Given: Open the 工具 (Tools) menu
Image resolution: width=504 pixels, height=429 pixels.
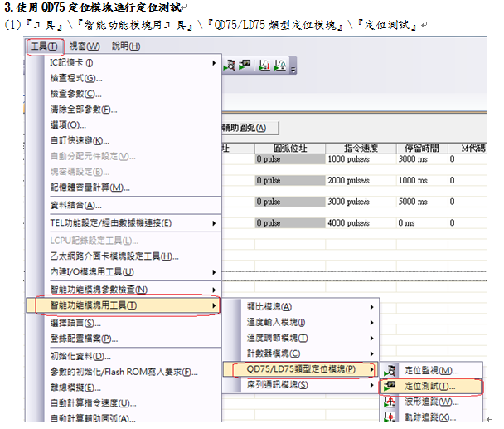Looking at the screenshot, I should (x=45, y=46).
